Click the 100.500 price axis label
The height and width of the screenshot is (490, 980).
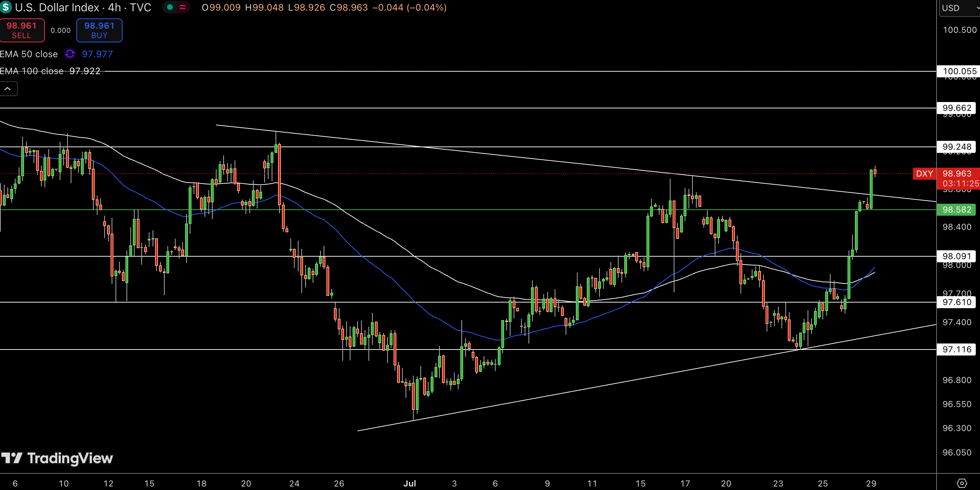[960, 30]
